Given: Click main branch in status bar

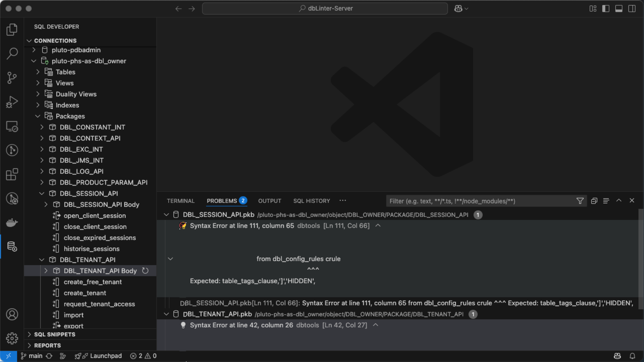Looking at the screenshot, I should tap(32, 356).
